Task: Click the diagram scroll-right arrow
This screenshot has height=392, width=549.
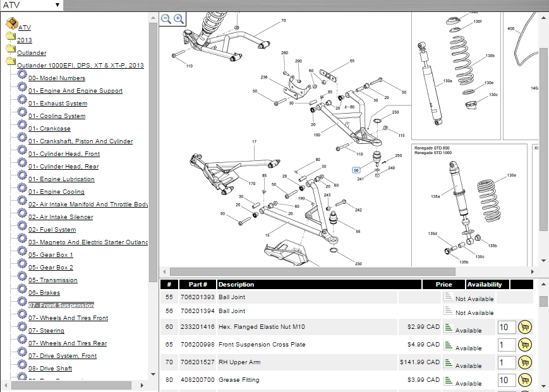Action: (533, 271)
